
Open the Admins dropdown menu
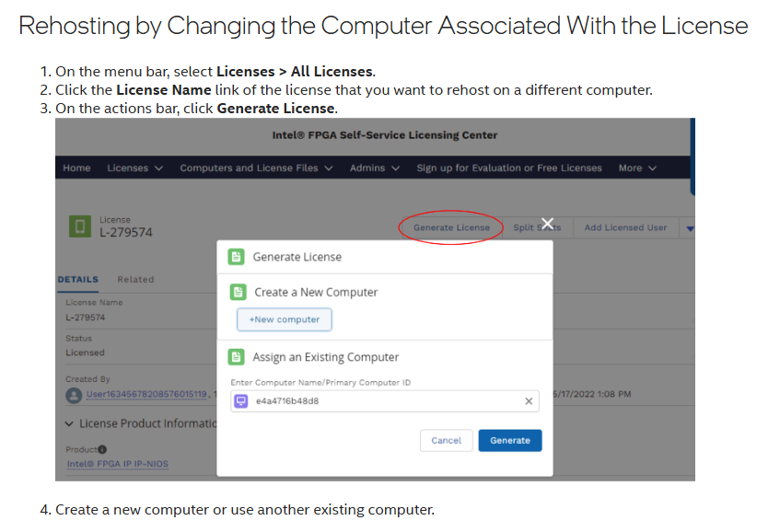click(x=374, y=168)
